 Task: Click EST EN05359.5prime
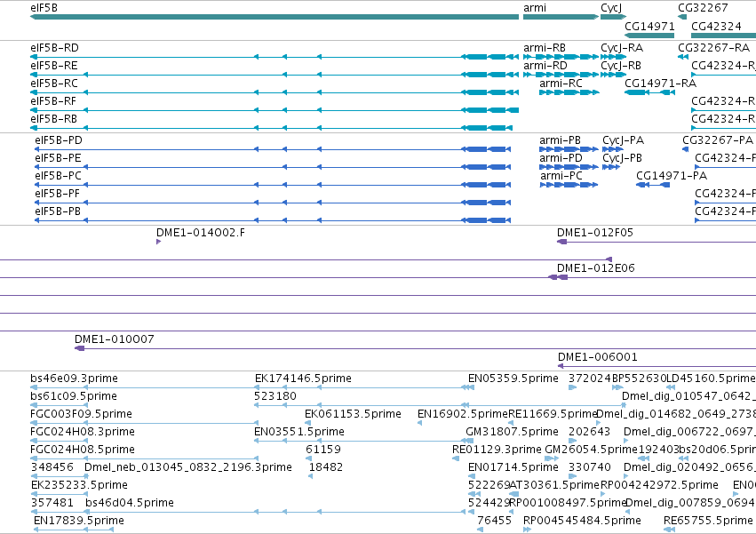(513, 379)
